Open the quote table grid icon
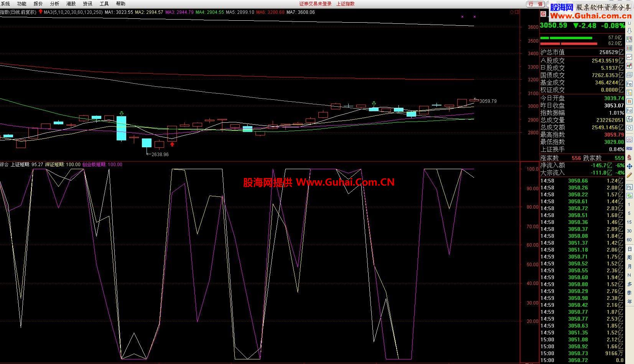The width and height of the screenshot is (634, 364). [x=629, y=48]
